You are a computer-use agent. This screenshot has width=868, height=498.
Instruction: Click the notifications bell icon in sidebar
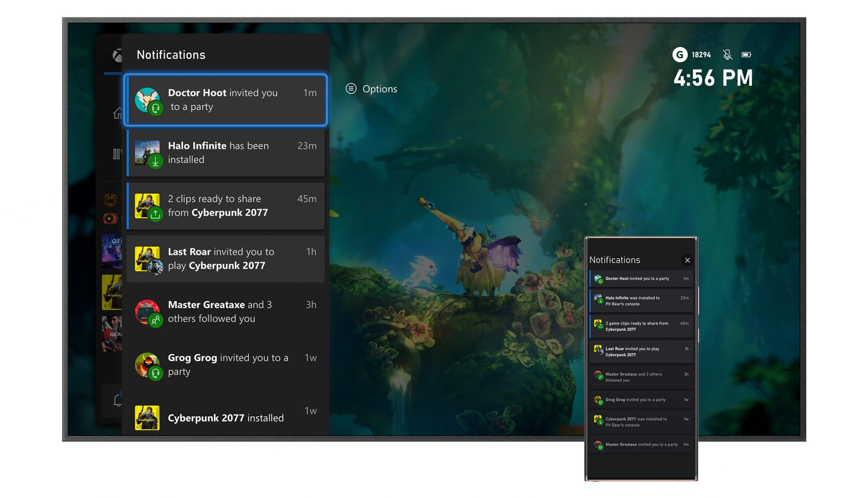click(x=118, y=400)
